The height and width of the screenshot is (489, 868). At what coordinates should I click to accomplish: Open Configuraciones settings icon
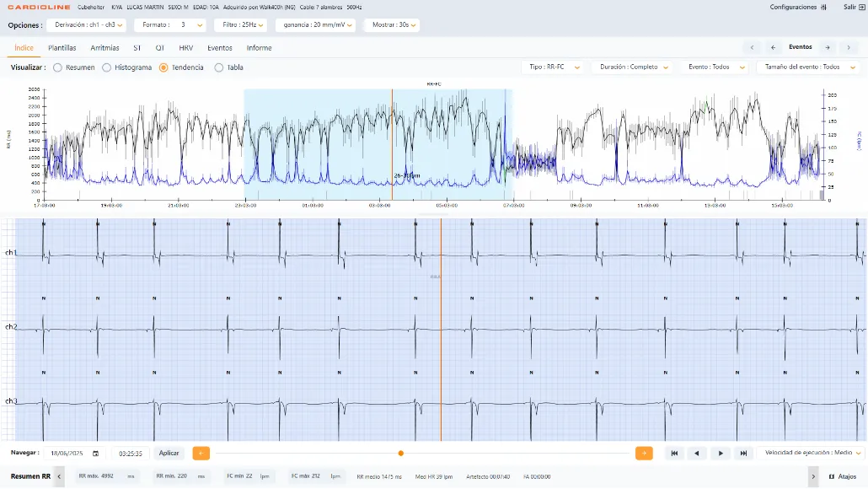point(823,8)
